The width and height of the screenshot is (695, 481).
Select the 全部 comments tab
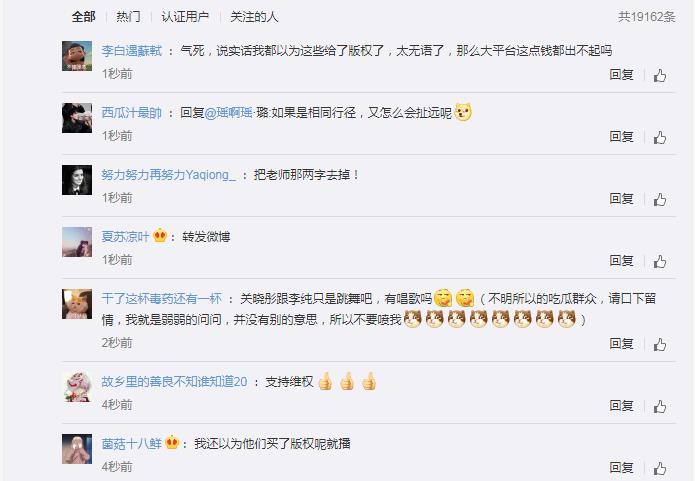84,17
